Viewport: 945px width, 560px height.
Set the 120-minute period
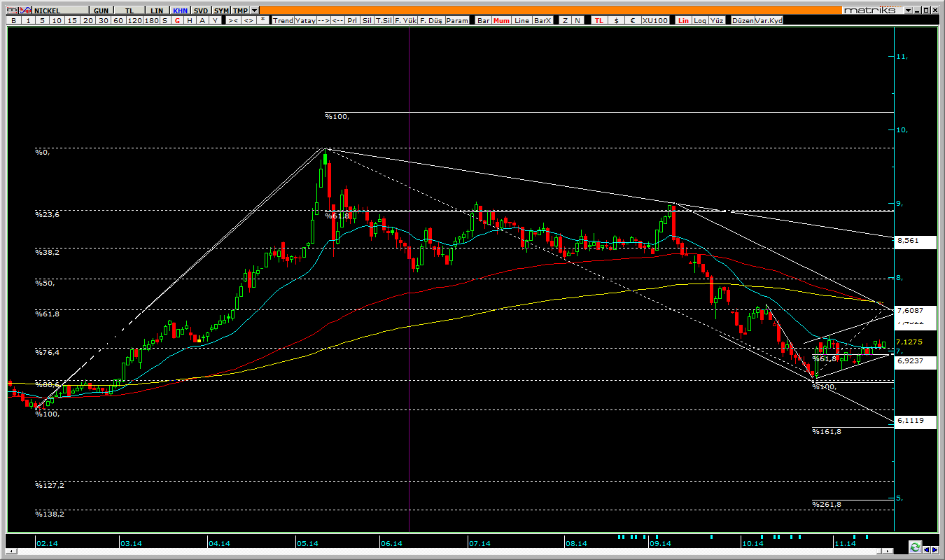pos(134,20)
